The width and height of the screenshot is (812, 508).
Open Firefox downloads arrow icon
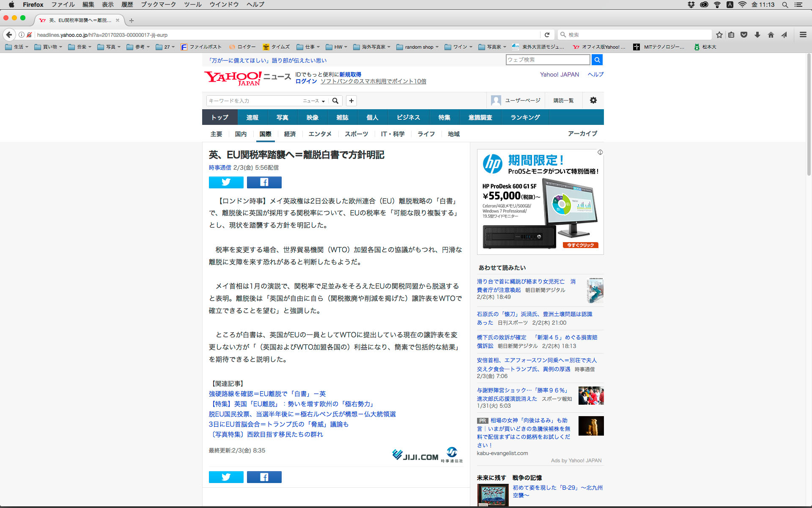tap(757, 35)
